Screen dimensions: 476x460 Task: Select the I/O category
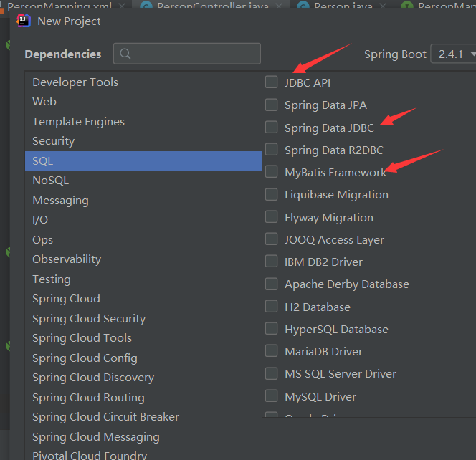(143, 220)
